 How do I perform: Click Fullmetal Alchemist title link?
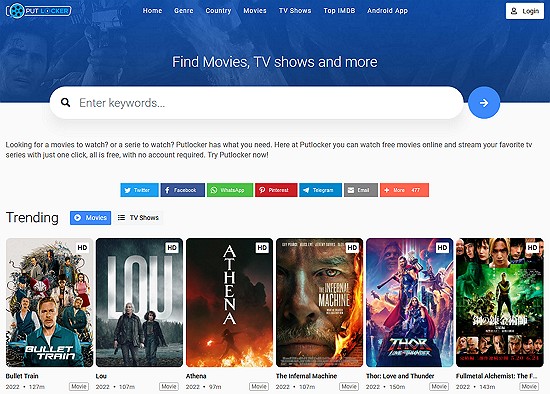(x=497, y=376)
